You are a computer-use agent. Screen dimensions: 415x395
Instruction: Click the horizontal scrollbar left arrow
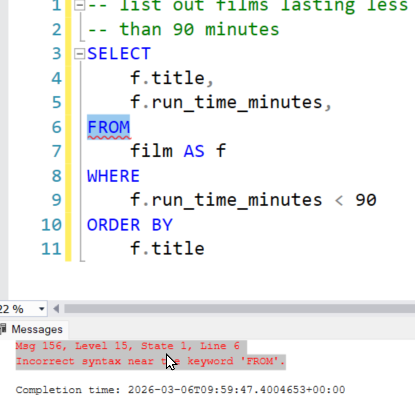coord(56,309)
